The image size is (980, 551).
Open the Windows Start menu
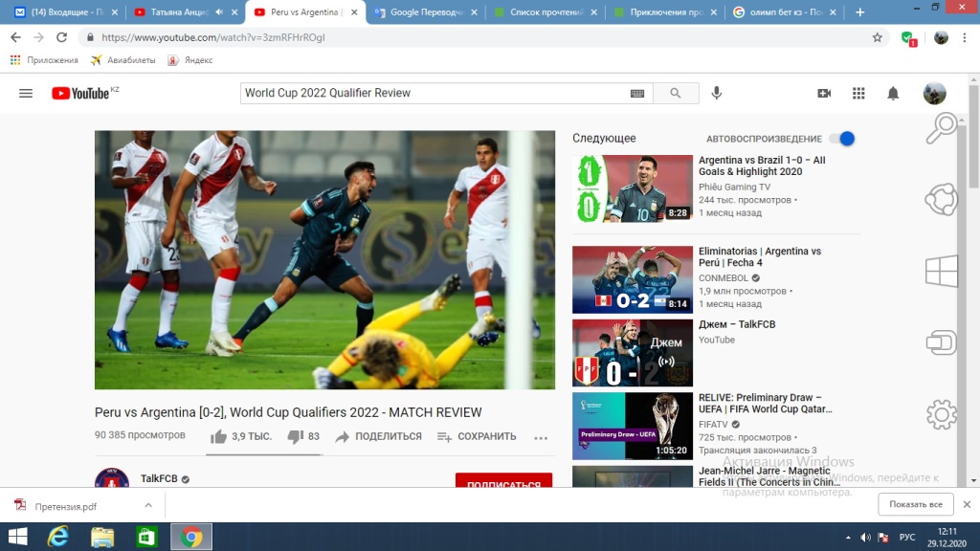tap(17, 537)
